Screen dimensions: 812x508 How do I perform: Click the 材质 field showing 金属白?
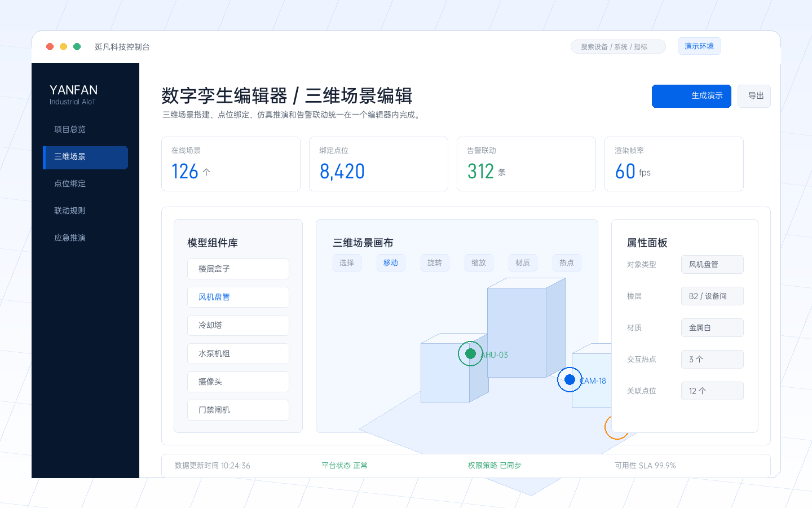click(712, 328)
